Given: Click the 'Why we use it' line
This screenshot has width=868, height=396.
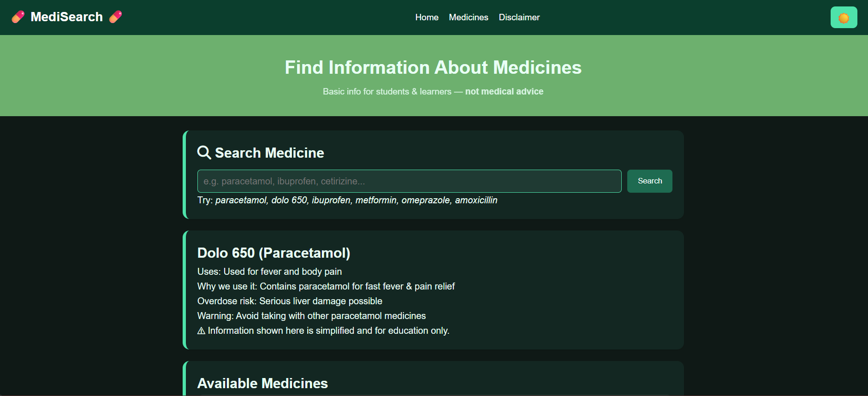Looking at the screenshot, I should point(326,286).
